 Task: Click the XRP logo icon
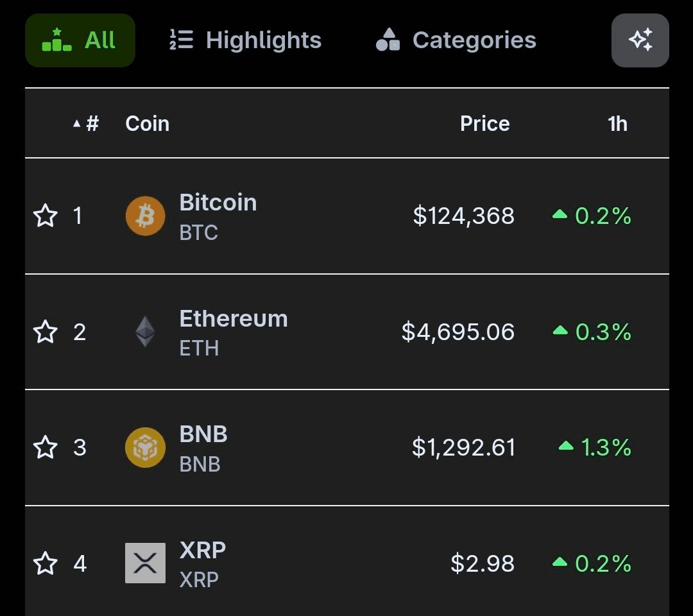click(x=145, y=563)
